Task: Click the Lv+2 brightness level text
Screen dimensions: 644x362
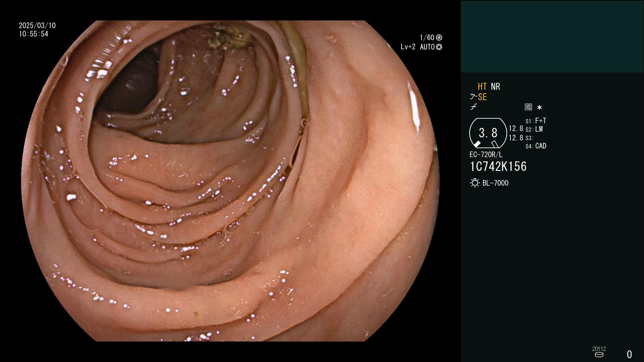Action: [x=408, y=47]
